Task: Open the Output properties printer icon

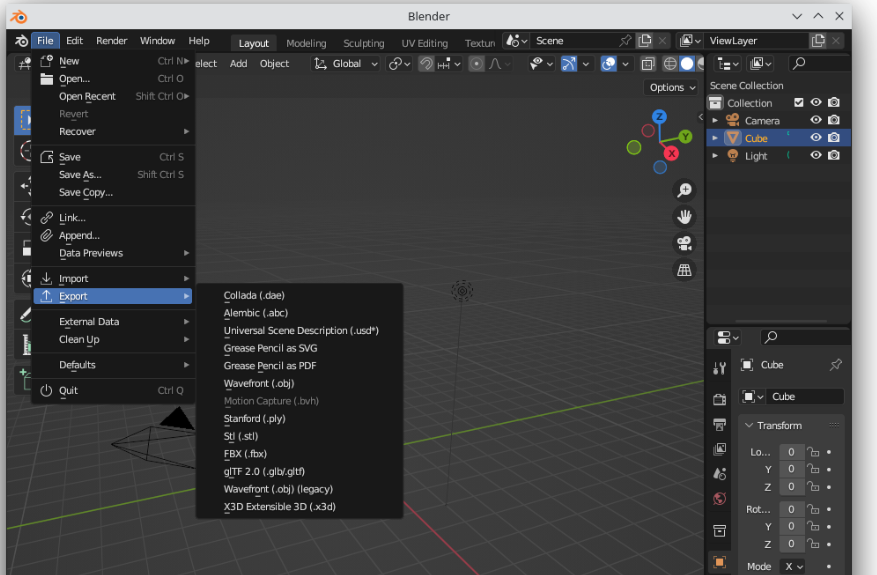Action: [x=719, y=424]
